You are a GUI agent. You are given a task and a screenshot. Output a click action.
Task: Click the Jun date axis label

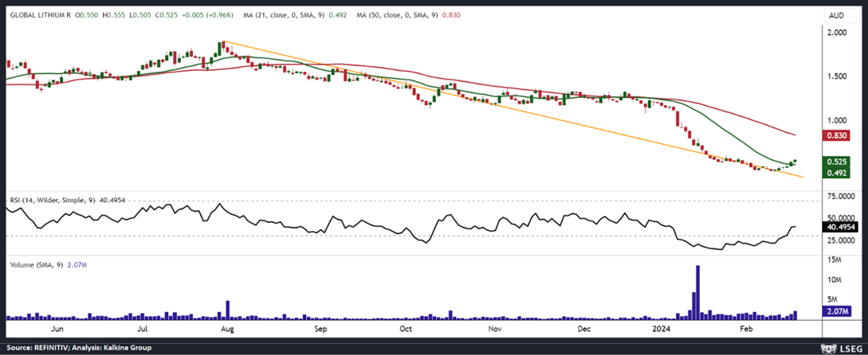click(57, 329)
